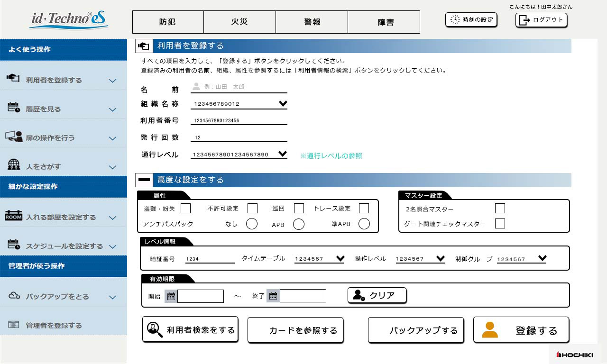607x364 pixels.
Task: Click the 登録する button
Action: point(521,330)
